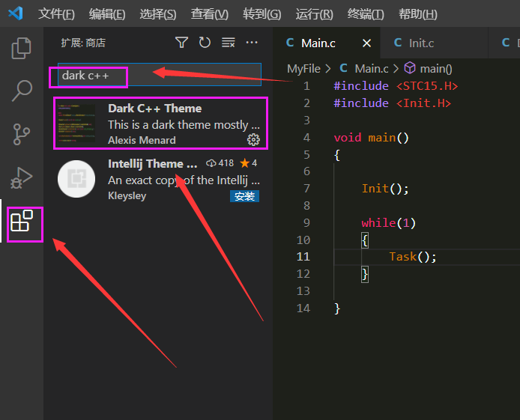Click the while(1) statement
Image resolution: width=520 pixels, height=420 pixels.
(389, 222)
